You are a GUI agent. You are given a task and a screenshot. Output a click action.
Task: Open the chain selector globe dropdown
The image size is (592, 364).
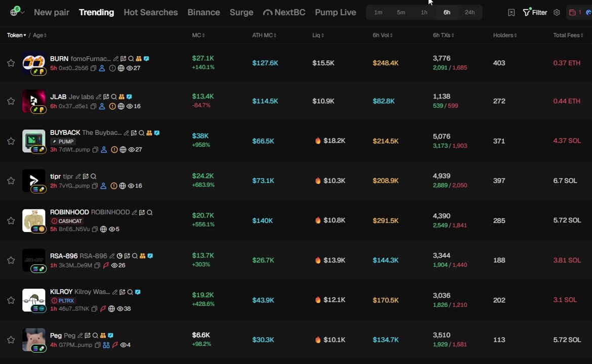[x=17, y=12]
